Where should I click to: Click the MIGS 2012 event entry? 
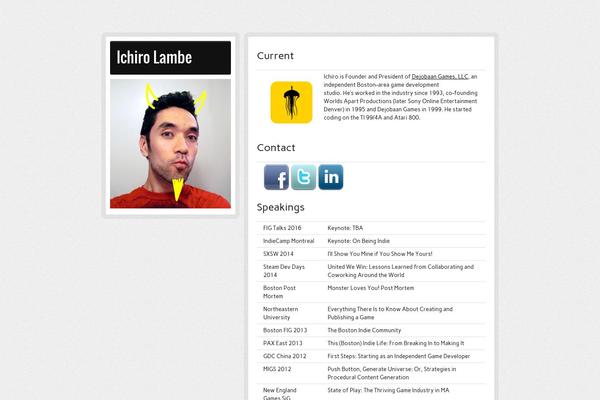[x=277, y=369]
